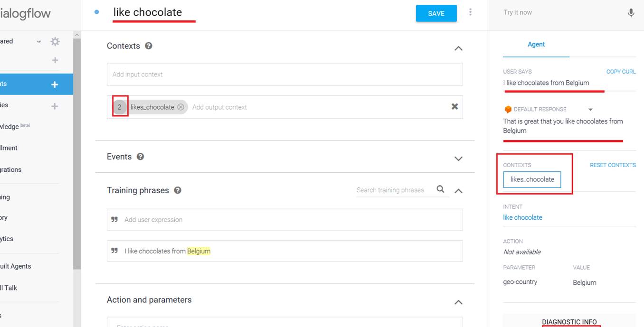
Task: Switch to the Agent tab
Action: pos(536,44)
